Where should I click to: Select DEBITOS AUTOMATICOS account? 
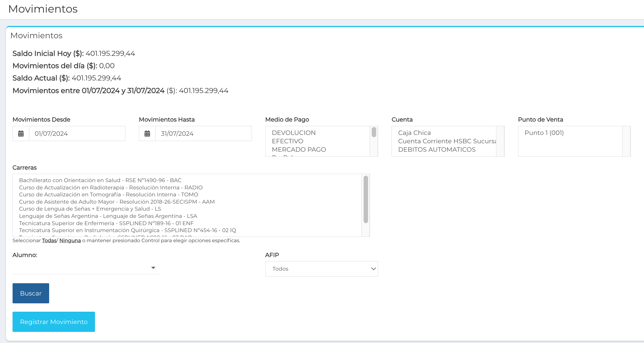click(437, 149)
